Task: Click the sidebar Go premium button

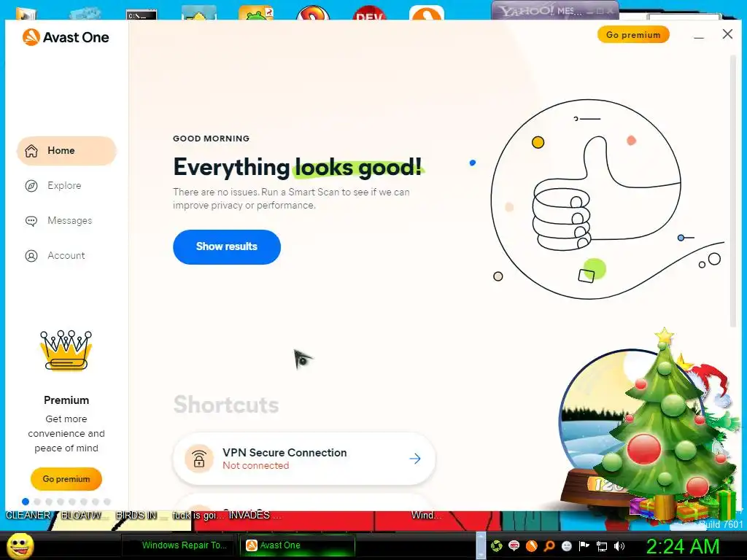Action: pyautogui.click(x=66, y=479)
